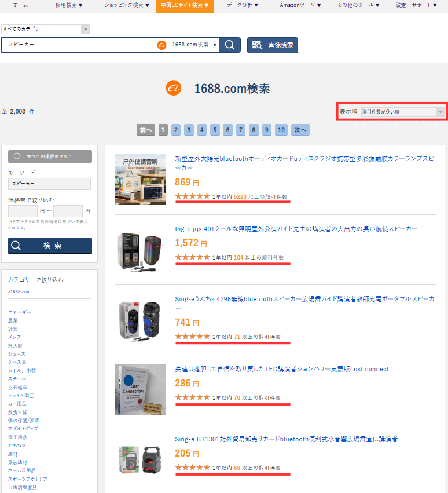Go to results page 7
Viewport: 448px width, 493px height.
[x=241, y=130]
